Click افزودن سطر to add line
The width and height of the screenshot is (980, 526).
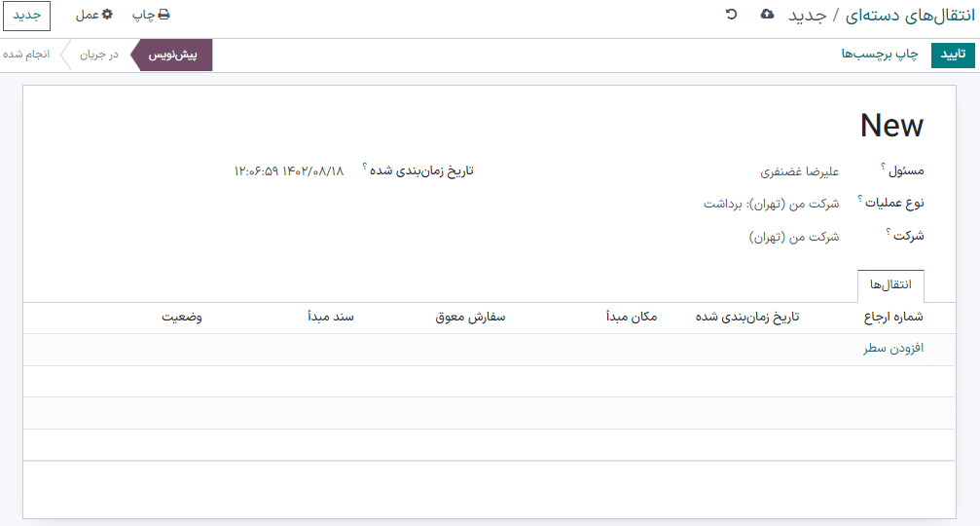(892, 349)
